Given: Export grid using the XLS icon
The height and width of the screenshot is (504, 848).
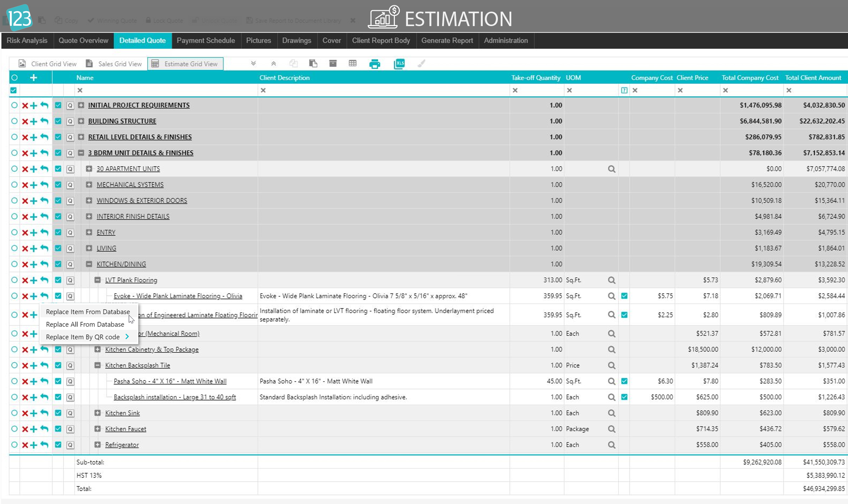Looking at the screenshot, I should click(399, 64).
